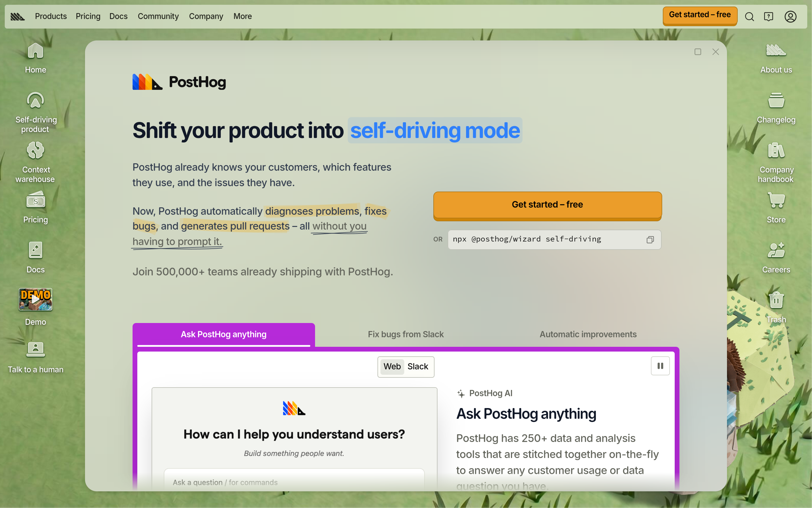Click the small PostHog logo in the chat panel

(294, 408)
